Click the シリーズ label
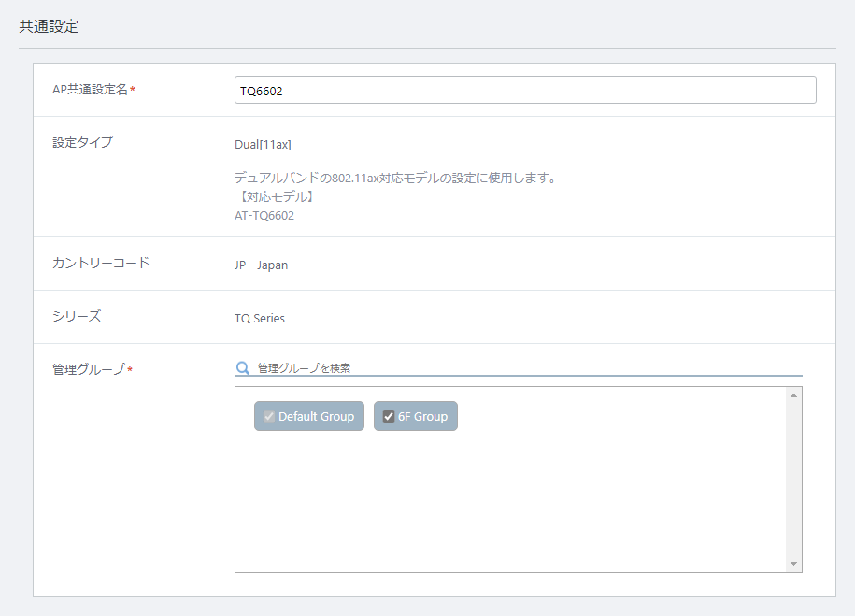 pos(77,316)
